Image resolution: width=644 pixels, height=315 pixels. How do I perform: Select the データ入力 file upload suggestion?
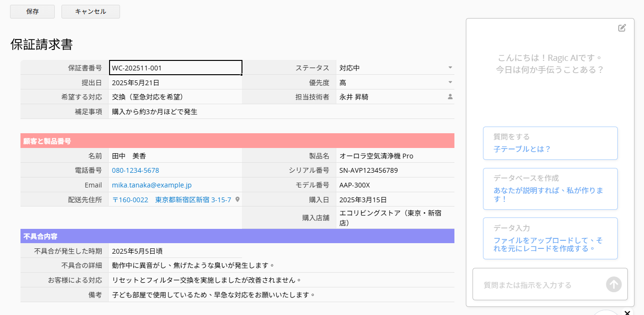coord(550,238)
